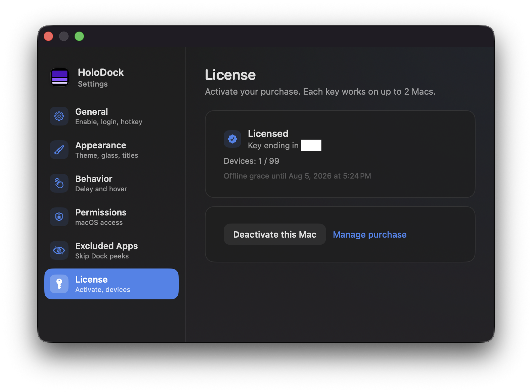Deactivate this Mac license
532x392 pixels.
[x=275, y=234]
